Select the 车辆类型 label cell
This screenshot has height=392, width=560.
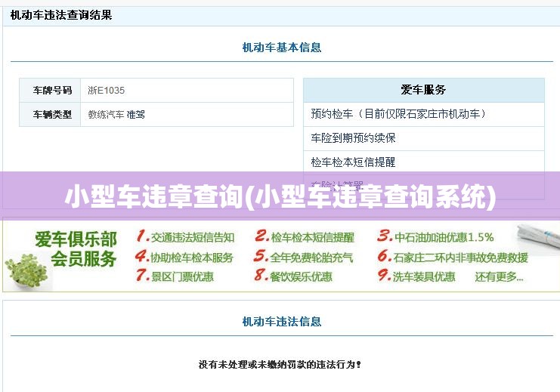(50, 115)
